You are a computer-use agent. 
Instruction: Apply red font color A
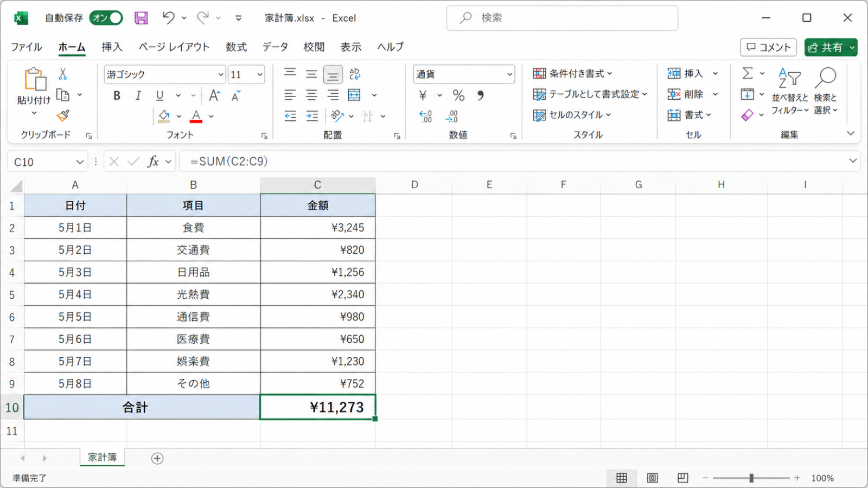196,116
